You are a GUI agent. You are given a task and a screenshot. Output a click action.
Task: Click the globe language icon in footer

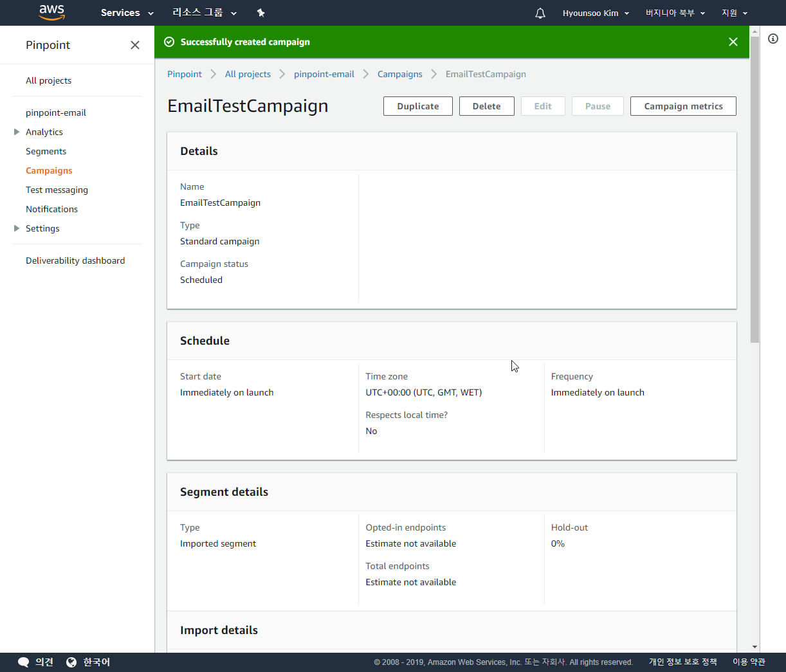coord(71,662)
